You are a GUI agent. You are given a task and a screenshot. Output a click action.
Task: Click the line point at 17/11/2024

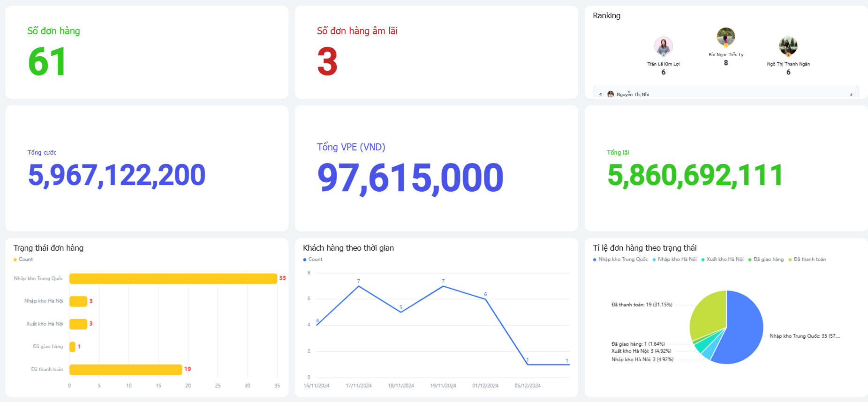click(359, 286)
